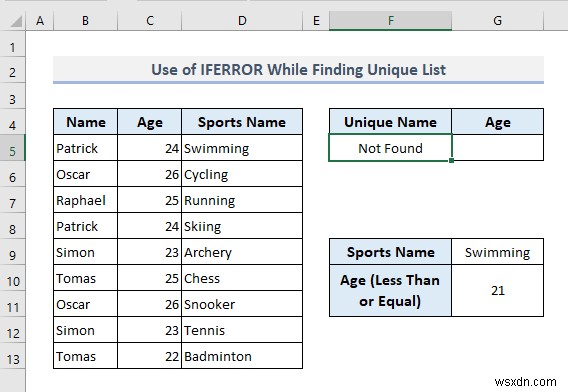Viewport: 568px width, 392px height.
Task: Click the 'Name' table header cell
Action: (x=85, y=122)
